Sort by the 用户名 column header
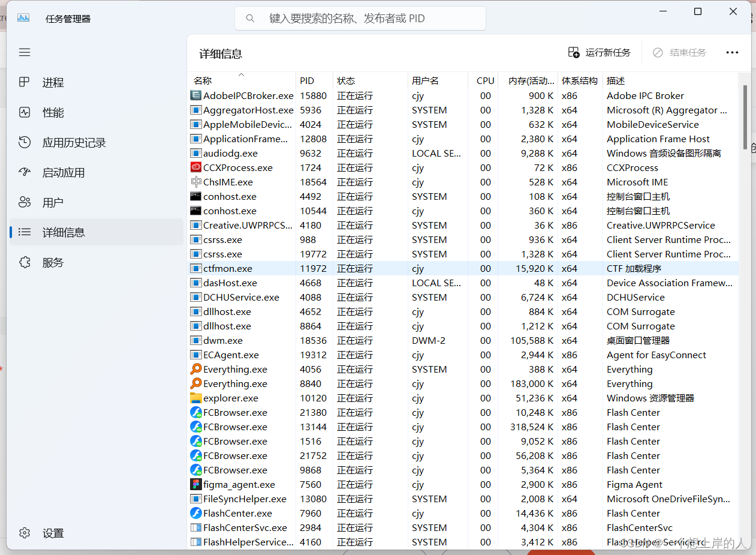Screen dimensions: 756x555 pos(437,80)
